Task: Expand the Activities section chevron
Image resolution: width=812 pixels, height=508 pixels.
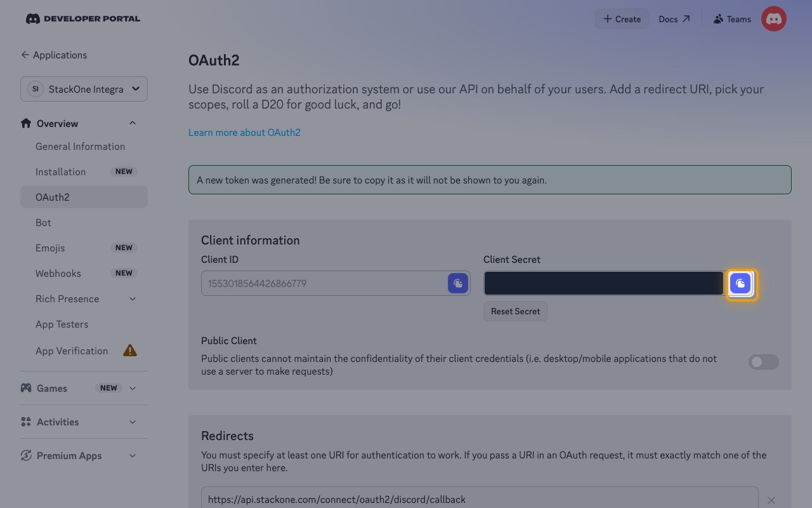Action: point(133,422)
